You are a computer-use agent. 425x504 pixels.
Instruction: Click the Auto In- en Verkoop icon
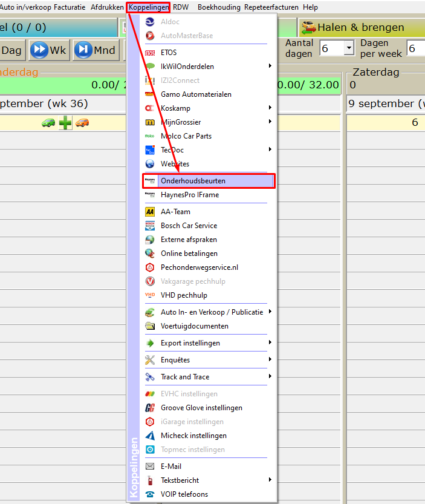pyautogui.click(x=150, y=312)
